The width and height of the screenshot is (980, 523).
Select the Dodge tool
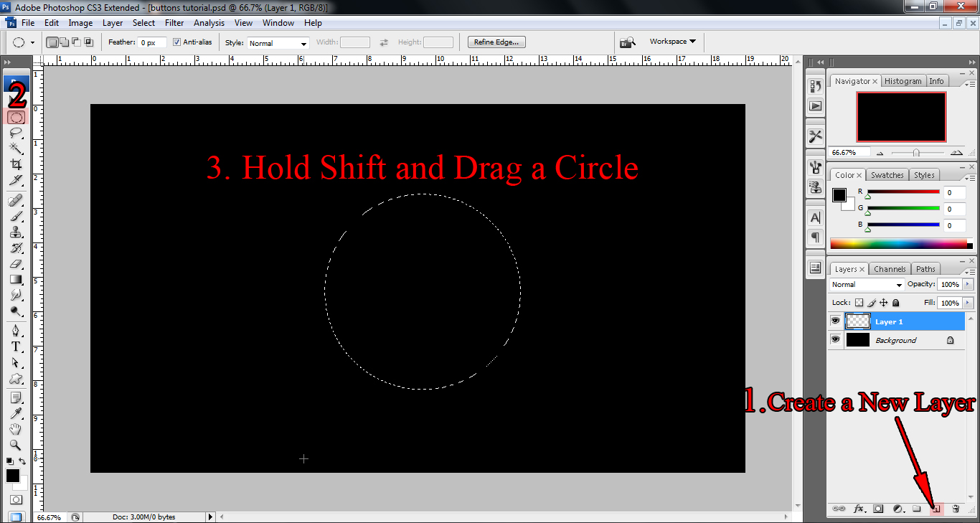point(16,311)
